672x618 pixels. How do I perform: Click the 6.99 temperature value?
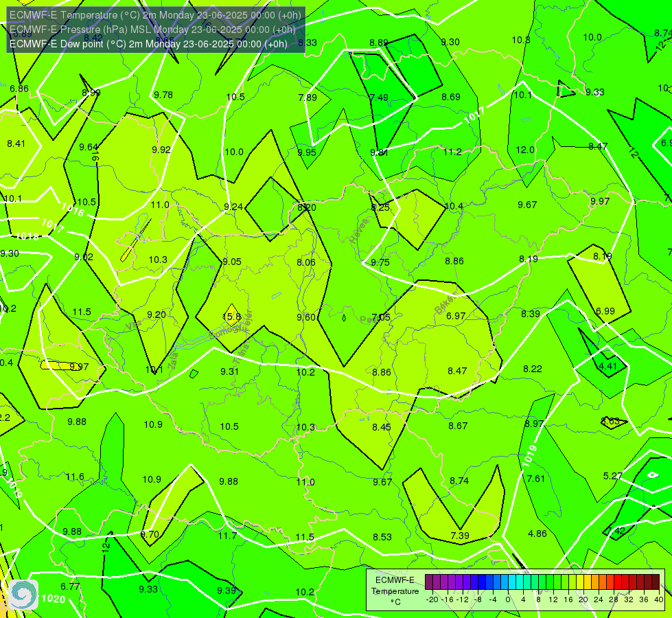pos(605,311)
